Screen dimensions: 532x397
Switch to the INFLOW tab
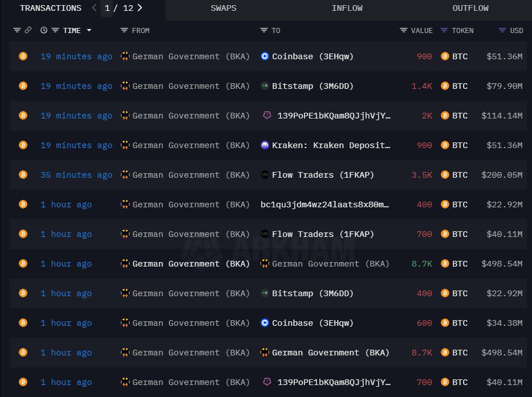tap(347, 8)
